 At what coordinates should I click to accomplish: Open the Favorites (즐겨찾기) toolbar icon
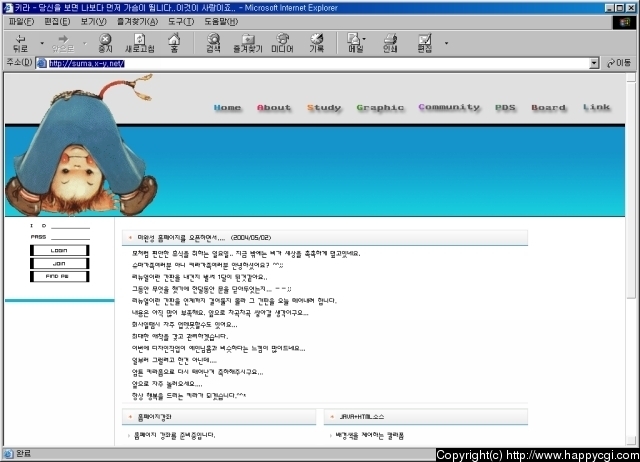click(x=247, y=43)
